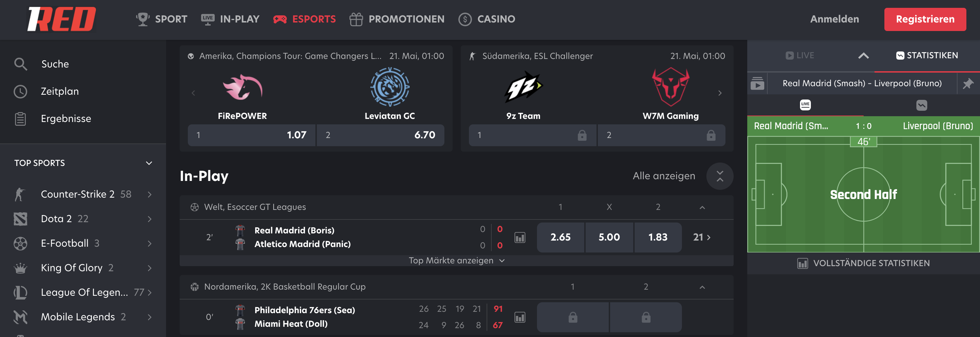Click the stats chart icon for Philadelphia 76ers match

(520, 317)
